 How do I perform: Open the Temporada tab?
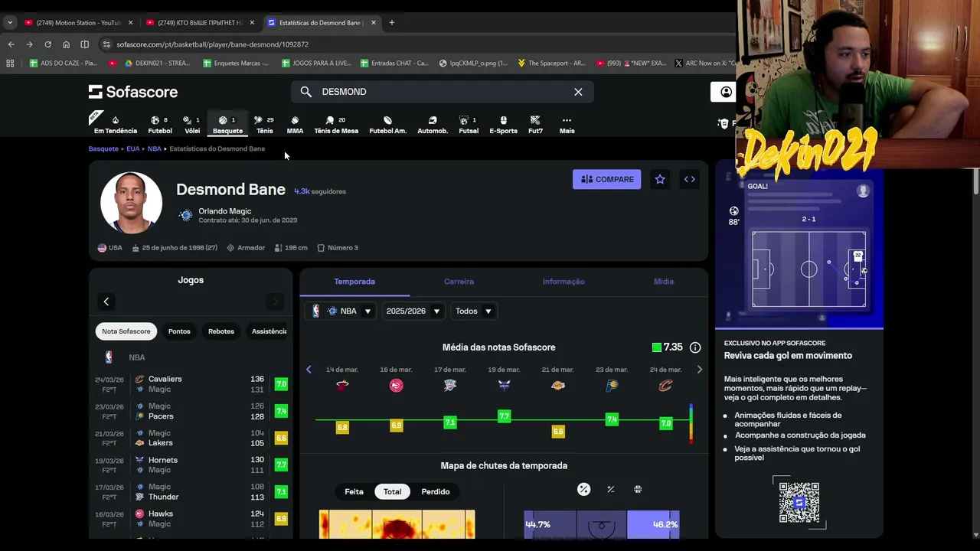tap(354, 282)
